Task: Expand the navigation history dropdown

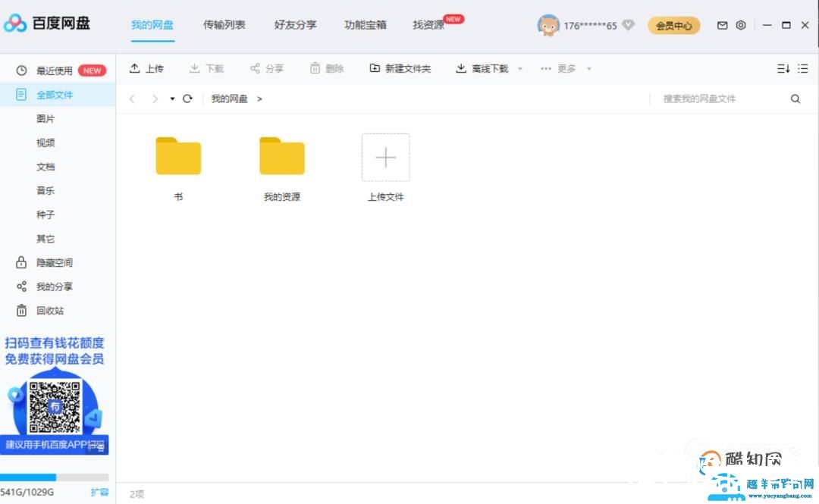Action: (172, 99)
